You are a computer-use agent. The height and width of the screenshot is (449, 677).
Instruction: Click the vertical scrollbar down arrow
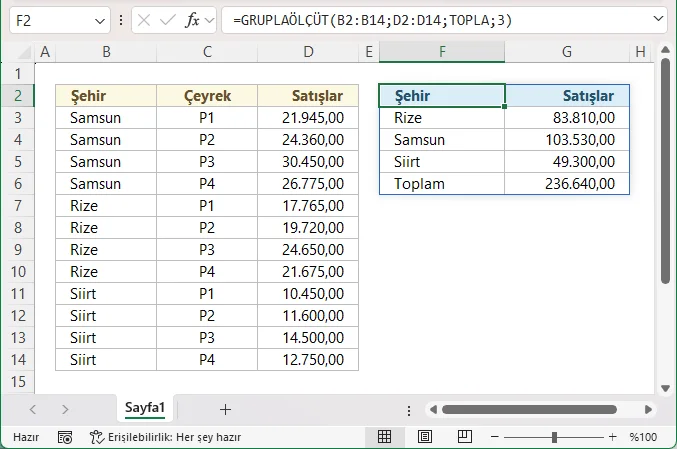point(665,388)
